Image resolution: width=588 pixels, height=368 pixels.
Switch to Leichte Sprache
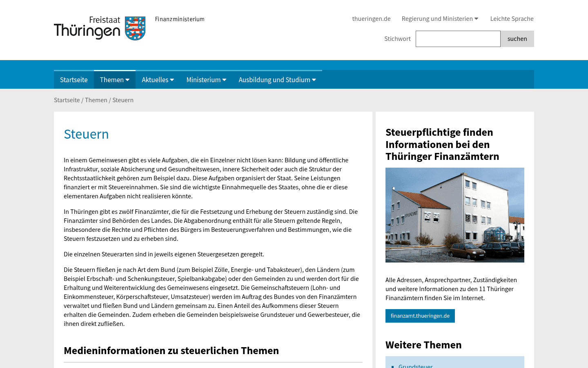512,19
